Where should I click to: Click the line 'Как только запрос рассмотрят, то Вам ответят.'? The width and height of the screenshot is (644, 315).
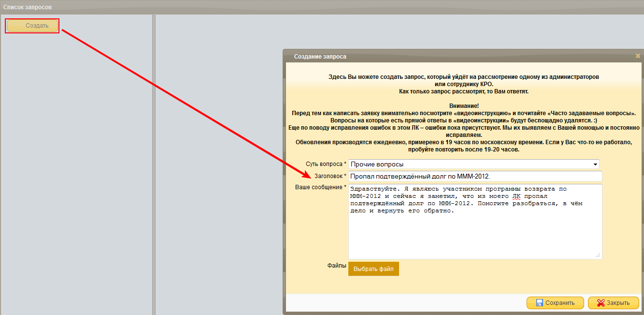click(463, 91)
